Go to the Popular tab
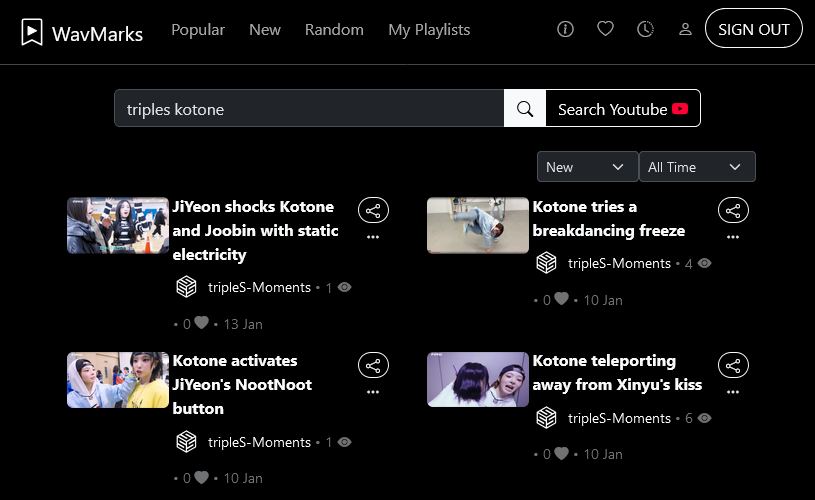815x500 pixels. tap(198, 30)
